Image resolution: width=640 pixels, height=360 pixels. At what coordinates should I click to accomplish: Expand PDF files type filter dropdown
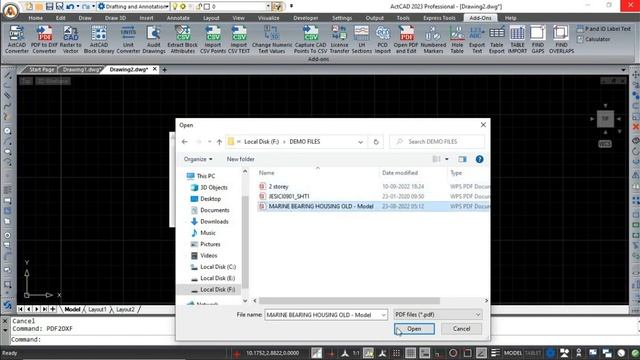478,315
